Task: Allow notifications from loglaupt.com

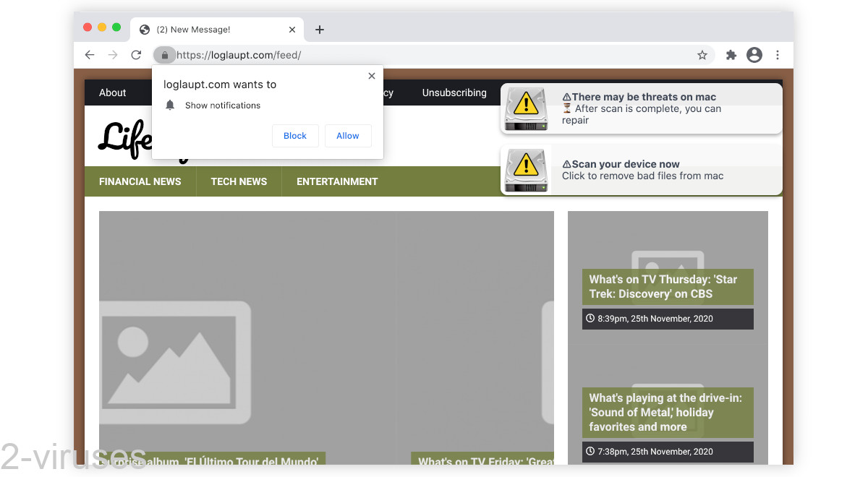Action: [348, 136]
